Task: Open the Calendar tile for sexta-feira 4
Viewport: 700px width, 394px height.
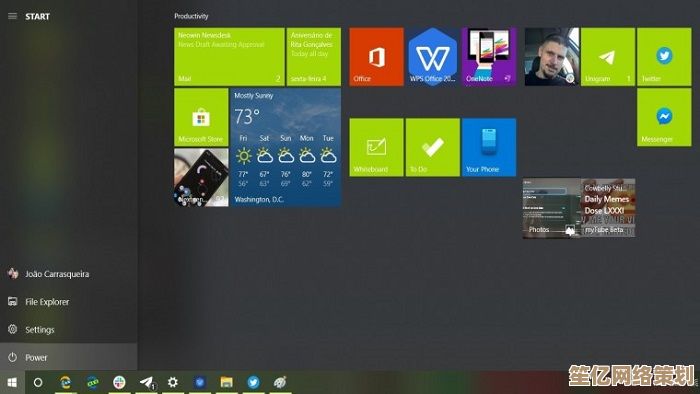Action: (313, 57)
